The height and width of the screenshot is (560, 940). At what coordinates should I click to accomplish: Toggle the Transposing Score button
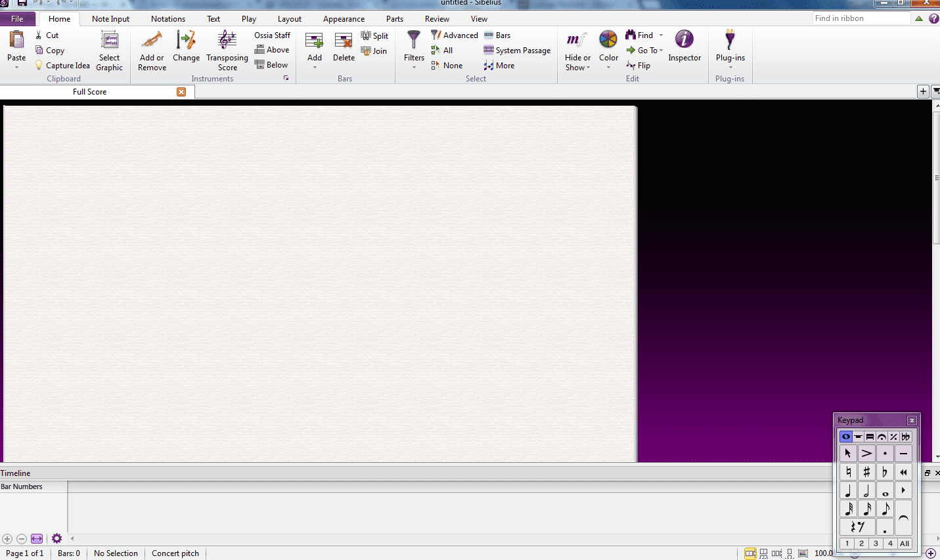(227, 51)
